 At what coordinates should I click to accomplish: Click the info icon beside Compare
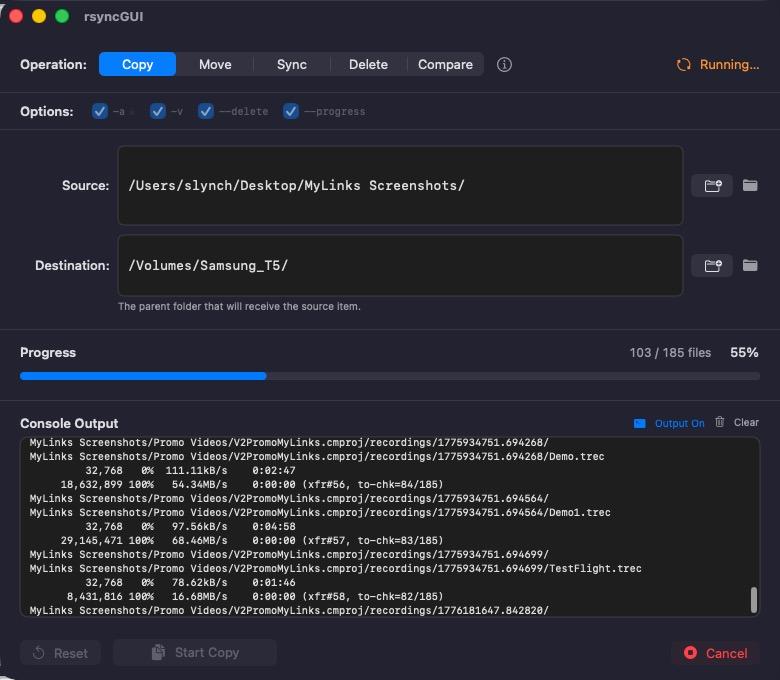pyautogui.click(x=505, y=65)
